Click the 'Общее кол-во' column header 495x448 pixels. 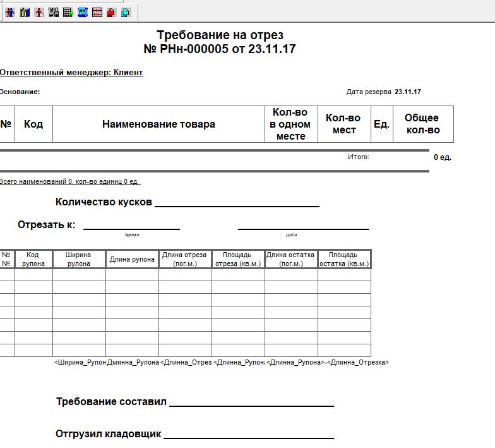pos(422,124)
